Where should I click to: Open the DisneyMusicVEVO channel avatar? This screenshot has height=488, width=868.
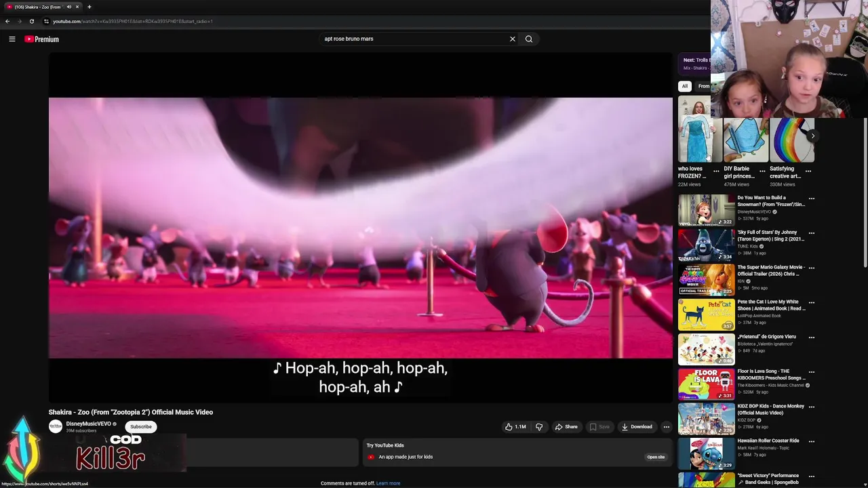click(x=56, y=426)
